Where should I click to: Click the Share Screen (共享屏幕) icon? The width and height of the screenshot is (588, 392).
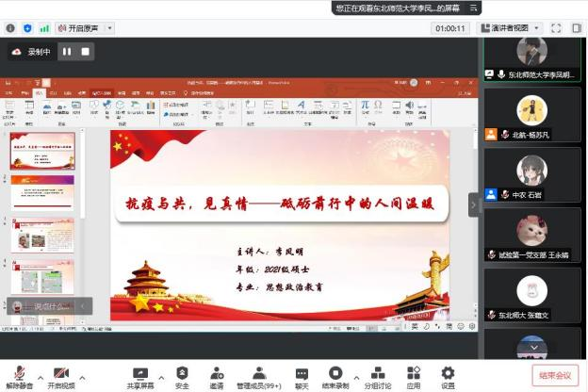(x=140, y=374)
